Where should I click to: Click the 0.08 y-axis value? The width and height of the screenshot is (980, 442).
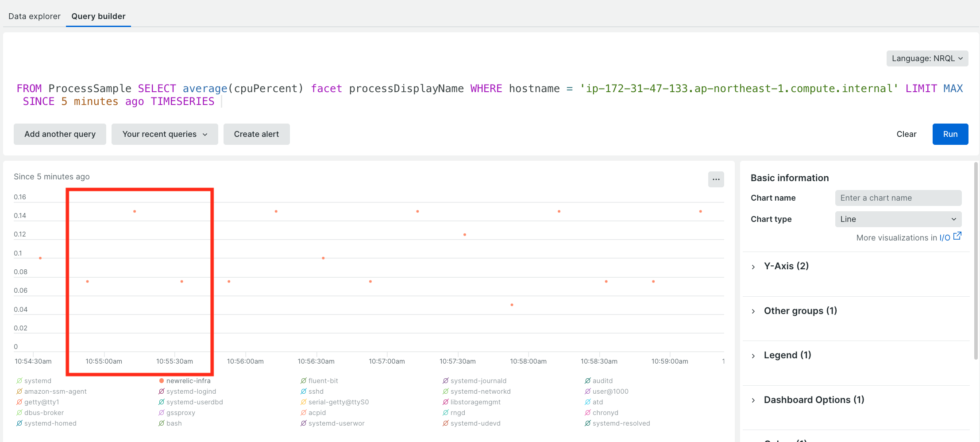tap(20, 272)
